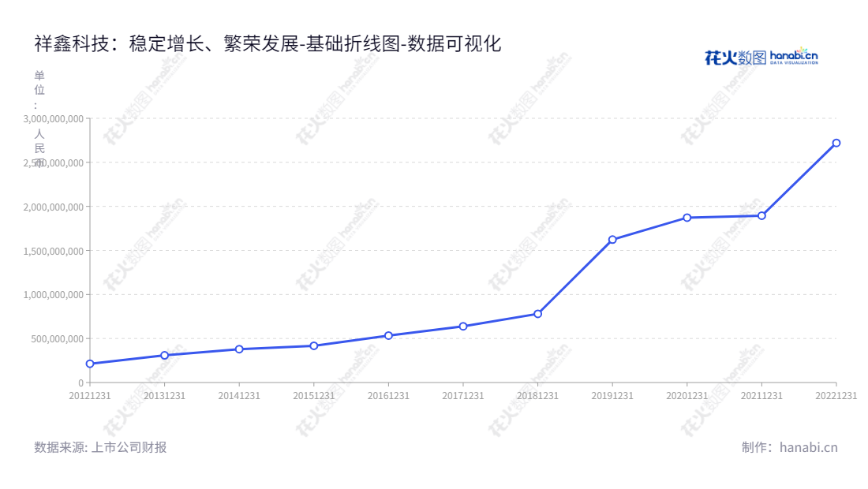The image size is (868, 489).
Task: Click the 20191231 data point marker
Action: coord(612,240)
